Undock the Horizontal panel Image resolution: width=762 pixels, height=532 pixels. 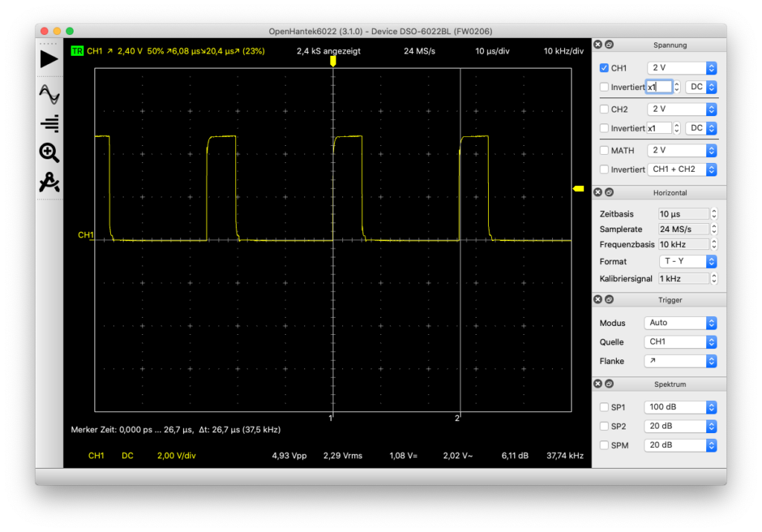[x=609, y=193]
